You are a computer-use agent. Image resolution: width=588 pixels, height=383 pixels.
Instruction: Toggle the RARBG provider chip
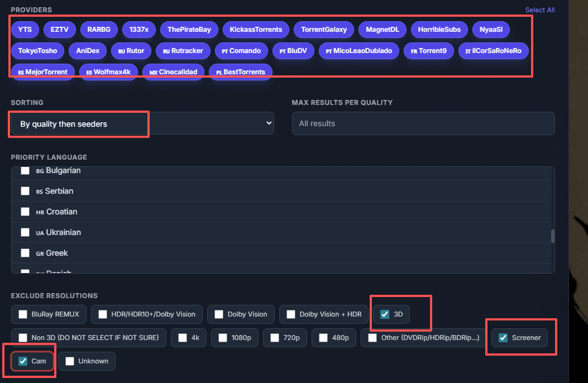coord(99,30)
